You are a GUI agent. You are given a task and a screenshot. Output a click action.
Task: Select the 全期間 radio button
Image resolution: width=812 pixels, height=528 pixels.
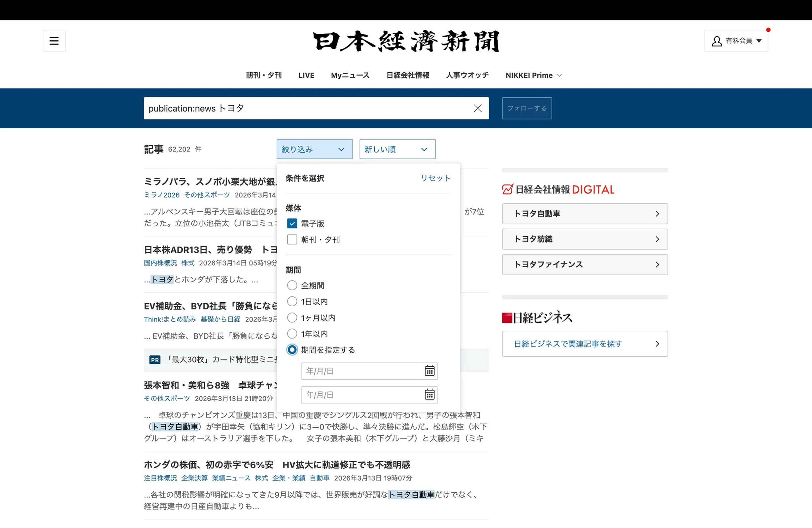292,285
